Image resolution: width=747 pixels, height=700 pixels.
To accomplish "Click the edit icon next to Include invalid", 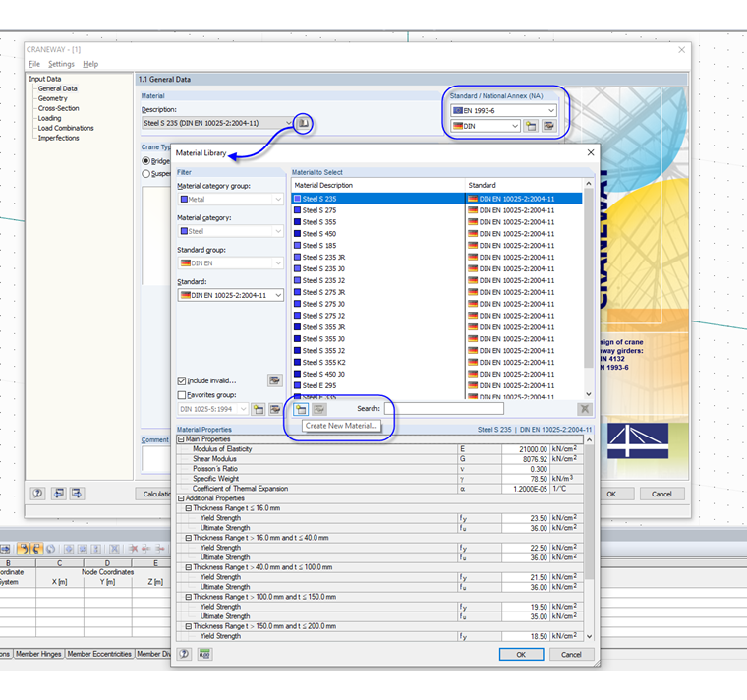I will [x=275, y=380].
